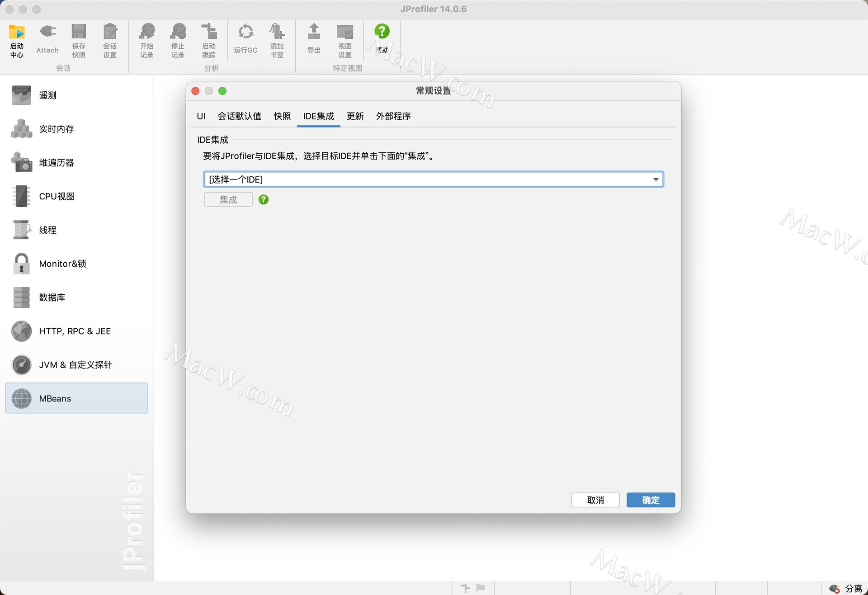This screenshot has height=595, width=868.
Task: Select Telemetries (遥测) in sidebar
Action: [76, 95]
